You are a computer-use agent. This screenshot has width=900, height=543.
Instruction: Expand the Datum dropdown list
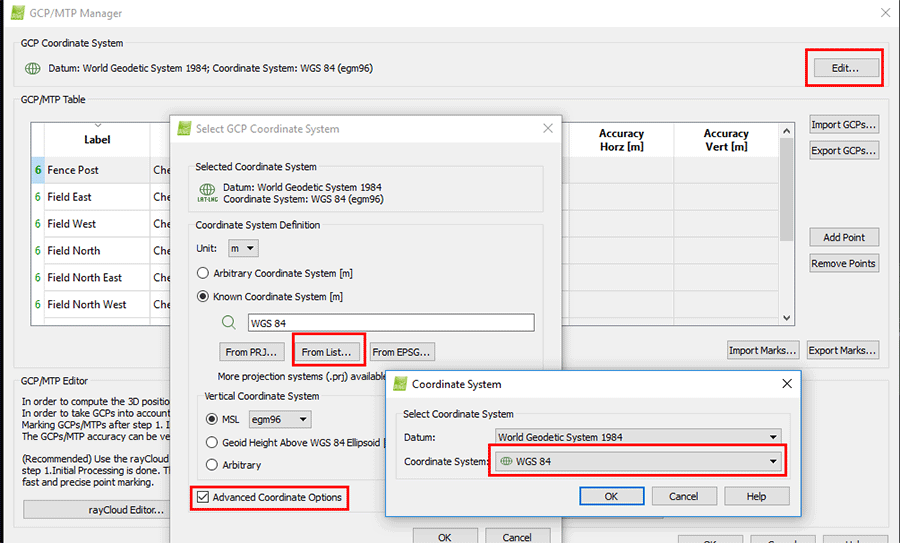coord(638,437)
